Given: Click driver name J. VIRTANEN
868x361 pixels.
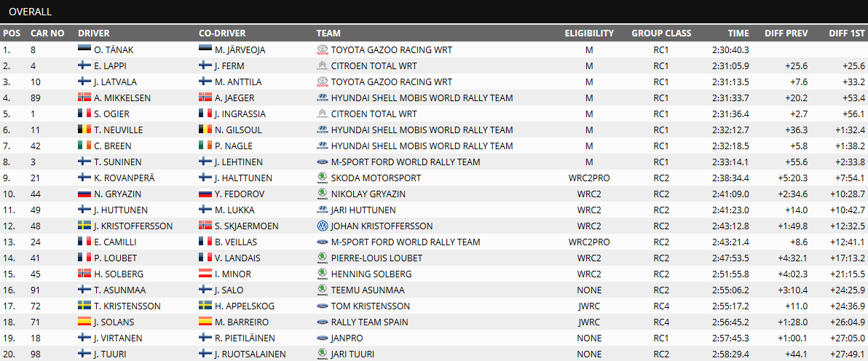Looking at the screenshot, I should point(117,339).
